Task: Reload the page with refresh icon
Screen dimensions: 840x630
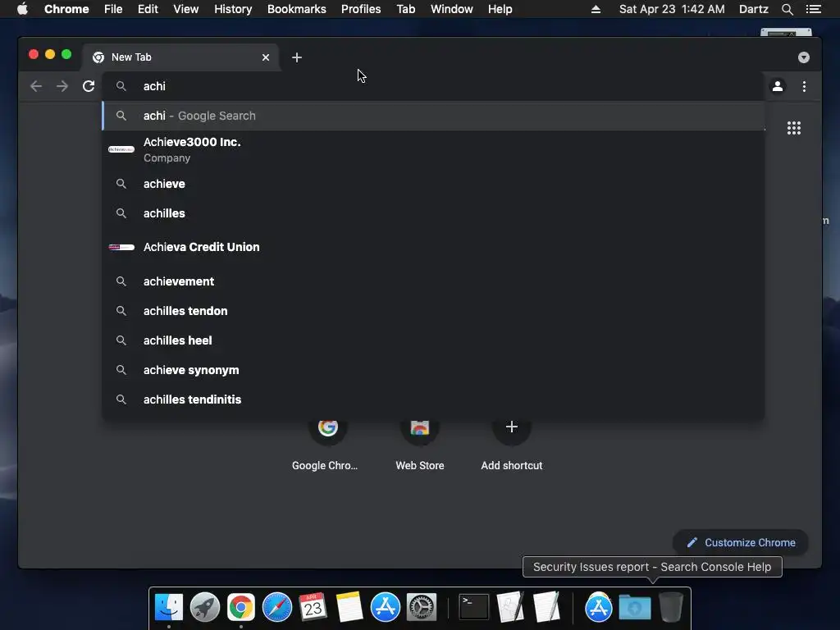Action: point(89,86)
